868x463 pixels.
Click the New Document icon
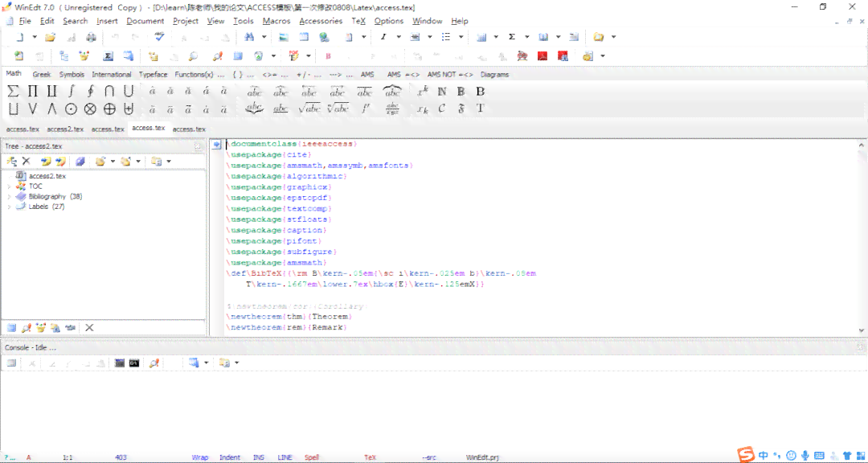click(19, 37)
